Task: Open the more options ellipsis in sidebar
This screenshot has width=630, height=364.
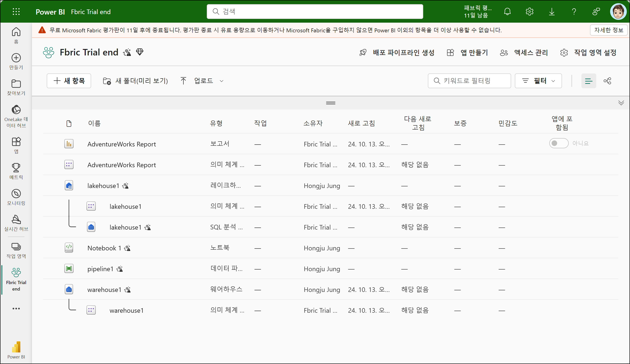Action: (x=16, y=309)
